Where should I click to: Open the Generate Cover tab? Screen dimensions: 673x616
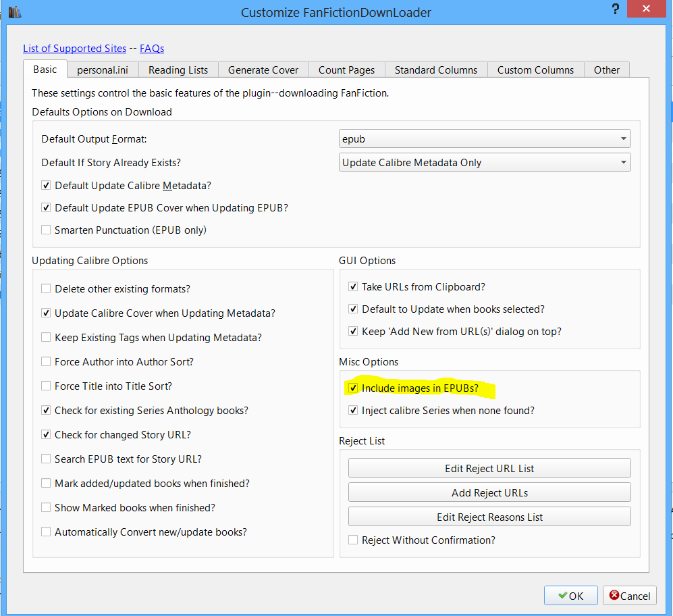263,70
